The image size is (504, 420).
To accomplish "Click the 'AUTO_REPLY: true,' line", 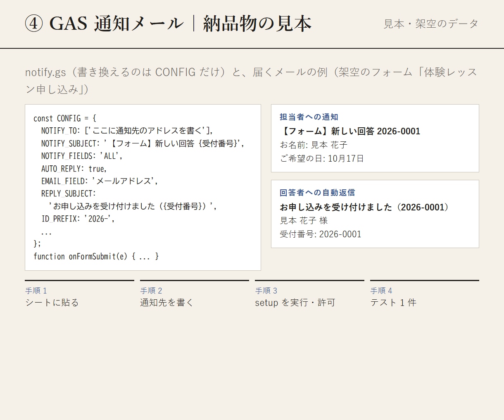I will point(74,169).
